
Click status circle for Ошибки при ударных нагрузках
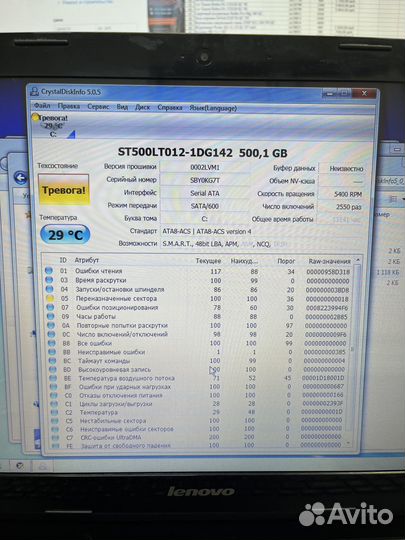click(54, 387)
